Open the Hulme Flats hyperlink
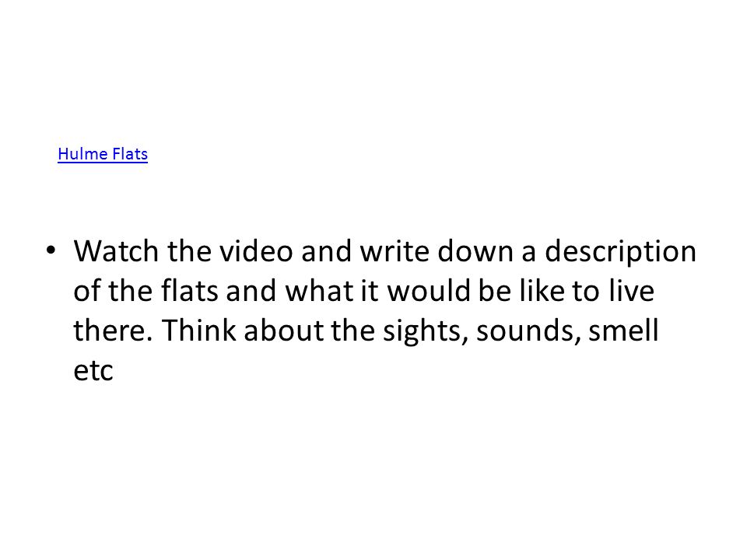 pos(103,154)
